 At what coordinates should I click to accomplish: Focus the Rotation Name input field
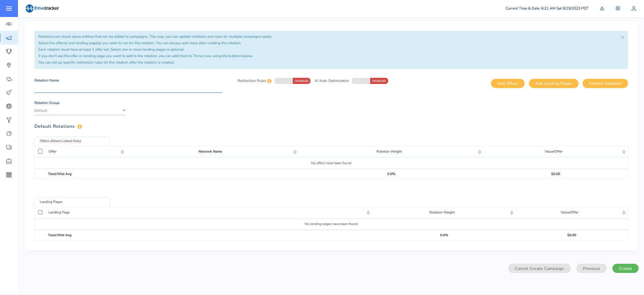(x=128, y=88)
